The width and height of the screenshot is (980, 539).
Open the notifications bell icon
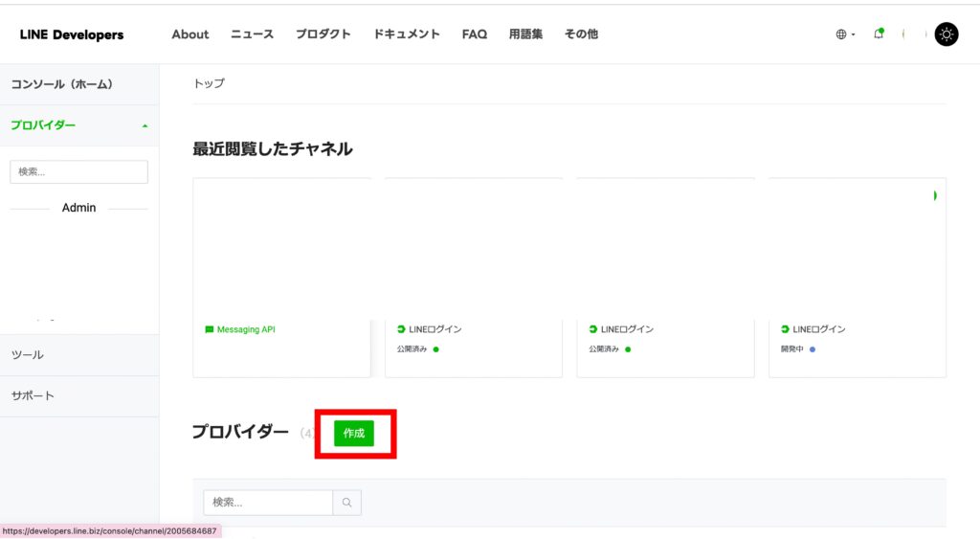click(x=879, y=34)
